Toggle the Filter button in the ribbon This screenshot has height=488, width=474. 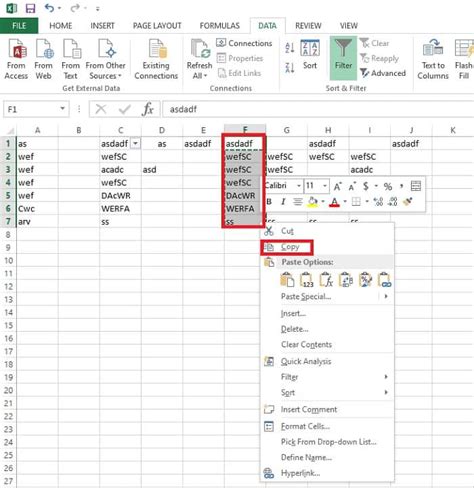(343, 58)
